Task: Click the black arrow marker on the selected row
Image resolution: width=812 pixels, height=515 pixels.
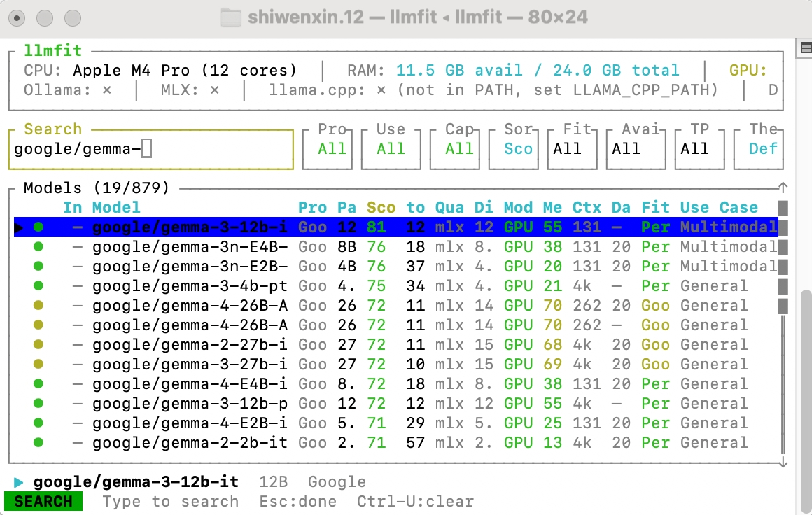Action: (19, 227)
